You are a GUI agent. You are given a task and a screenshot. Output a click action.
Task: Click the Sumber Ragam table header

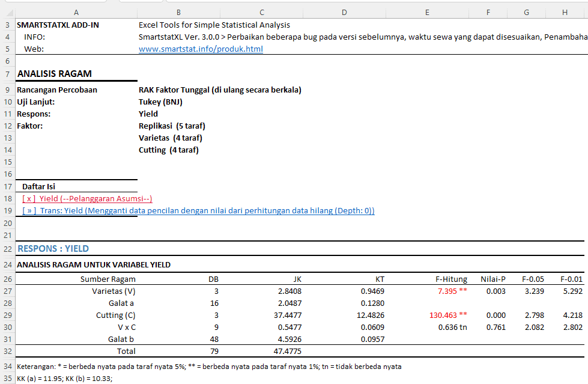(108, 279)
